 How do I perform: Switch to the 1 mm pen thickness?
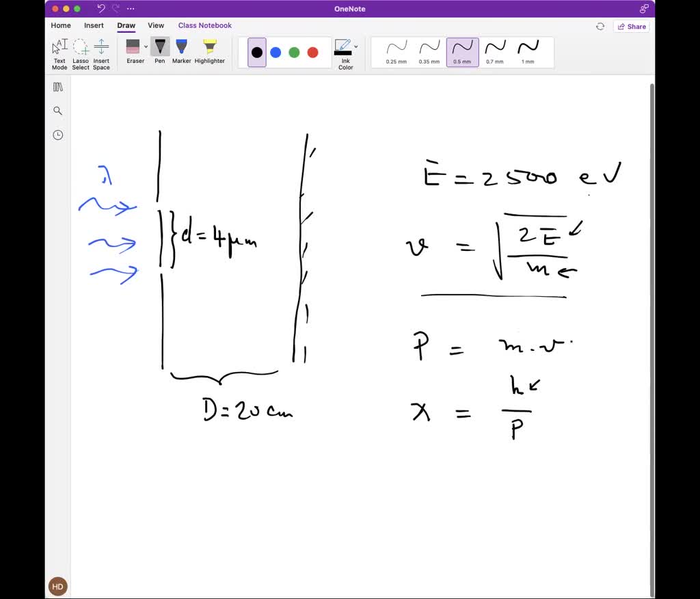coord(527,49)
